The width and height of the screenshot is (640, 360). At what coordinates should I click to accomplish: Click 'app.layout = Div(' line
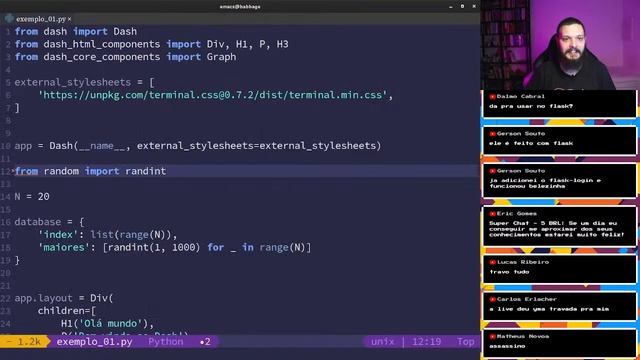[x=64, y=298]
